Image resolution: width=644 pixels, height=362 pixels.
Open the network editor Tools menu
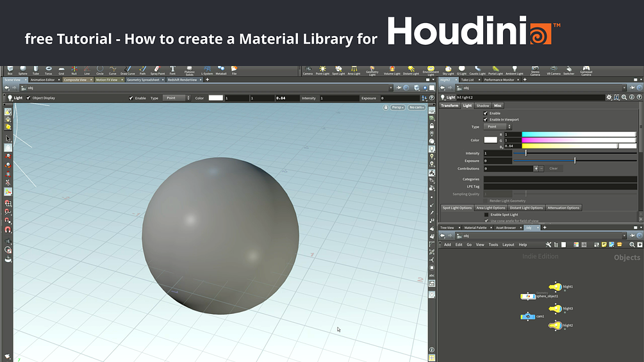tap(493, 245)
